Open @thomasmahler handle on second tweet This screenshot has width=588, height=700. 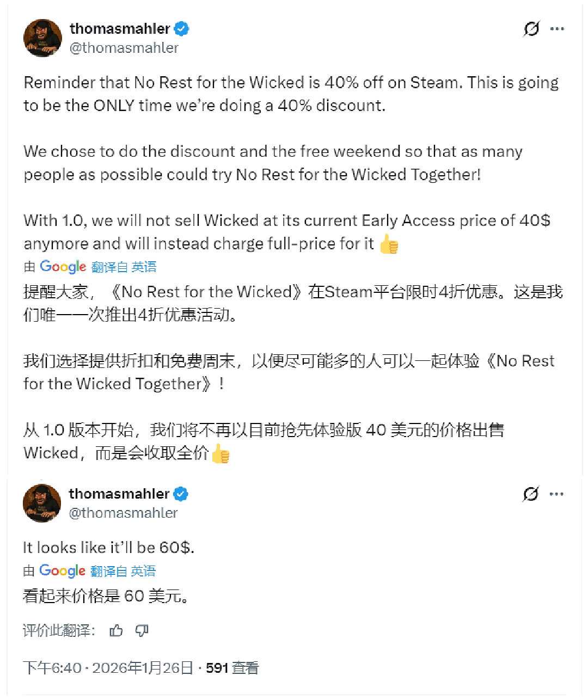124,513
